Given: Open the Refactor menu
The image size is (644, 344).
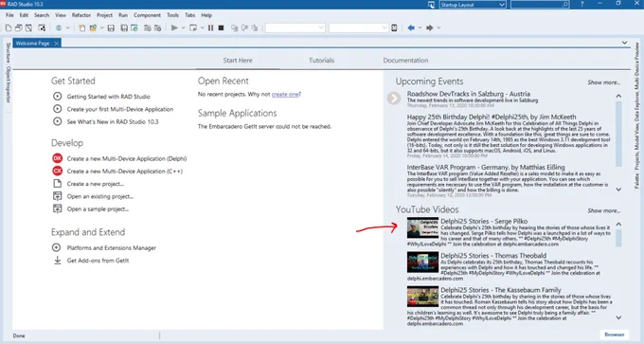Looking at the screenshot, I should [80, 15].
